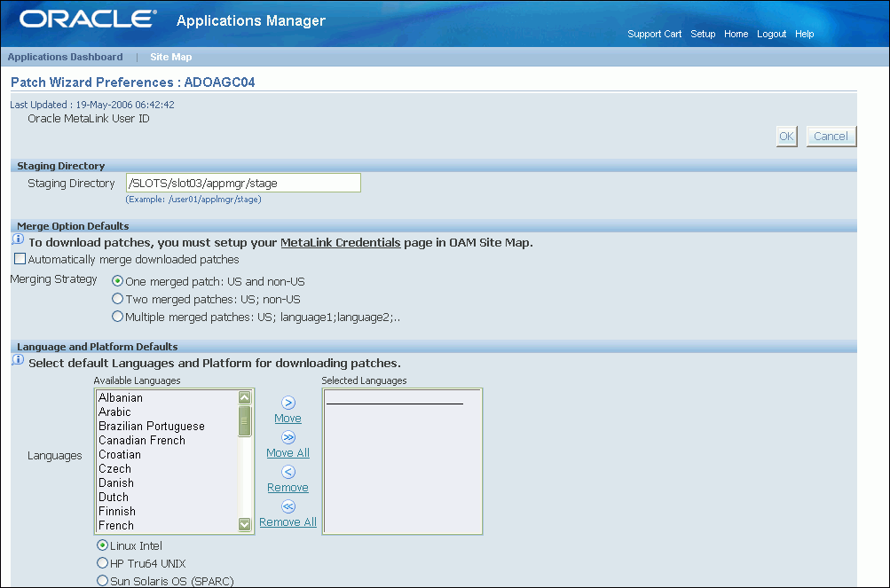Open the Applications Dashboard tab

coord(66,57)
